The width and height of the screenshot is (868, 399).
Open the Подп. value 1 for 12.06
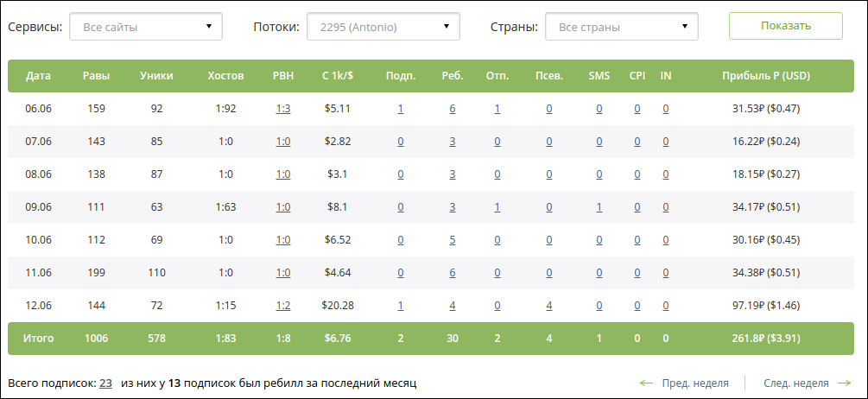click(x=400, y=306)
